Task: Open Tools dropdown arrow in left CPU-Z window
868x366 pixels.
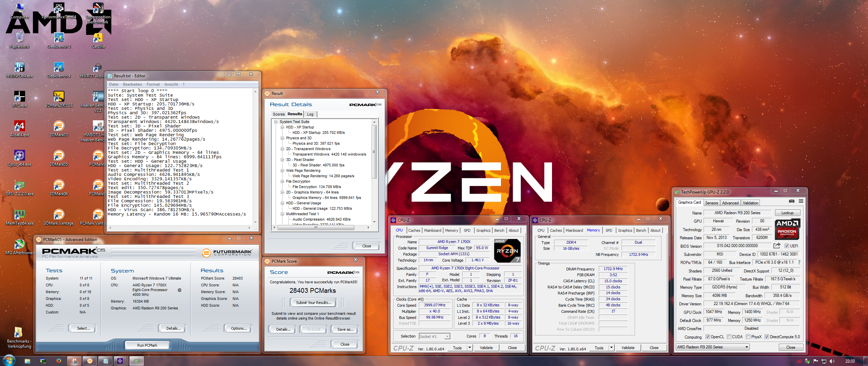Action: point(470,348)
